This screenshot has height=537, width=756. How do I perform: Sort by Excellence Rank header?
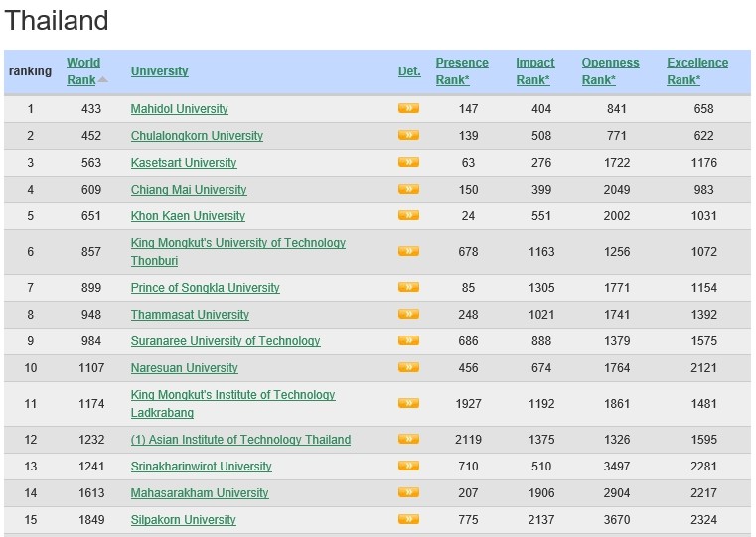(697, 71)
